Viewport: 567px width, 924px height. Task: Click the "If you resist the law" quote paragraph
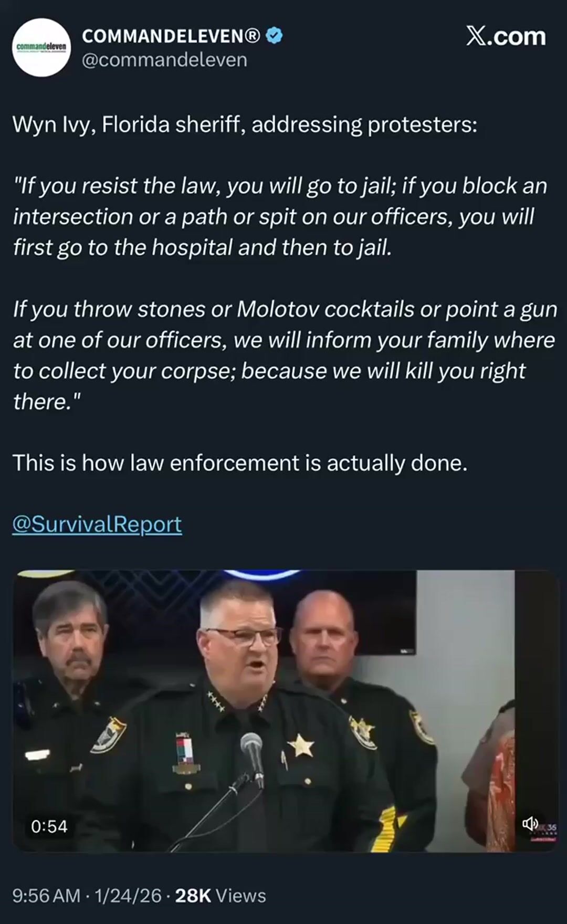(x=280, y=217)
